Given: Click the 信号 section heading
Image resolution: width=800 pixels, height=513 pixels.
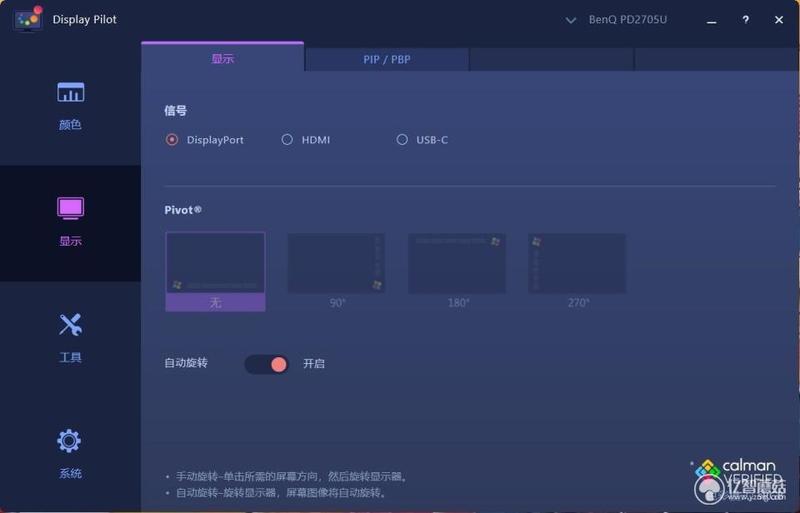Looking at the screenshot, I should [x=176, y=111].
